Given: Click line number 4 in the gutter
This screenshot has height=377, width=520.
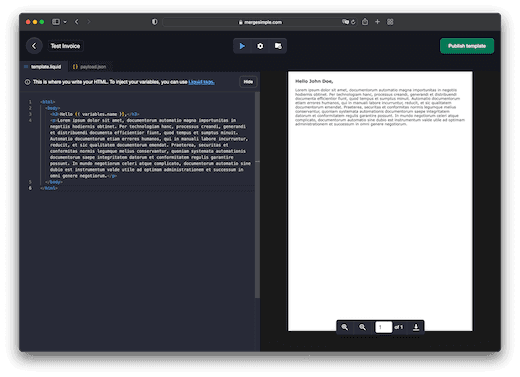Looking at the screenshot, I should [30, 120].
